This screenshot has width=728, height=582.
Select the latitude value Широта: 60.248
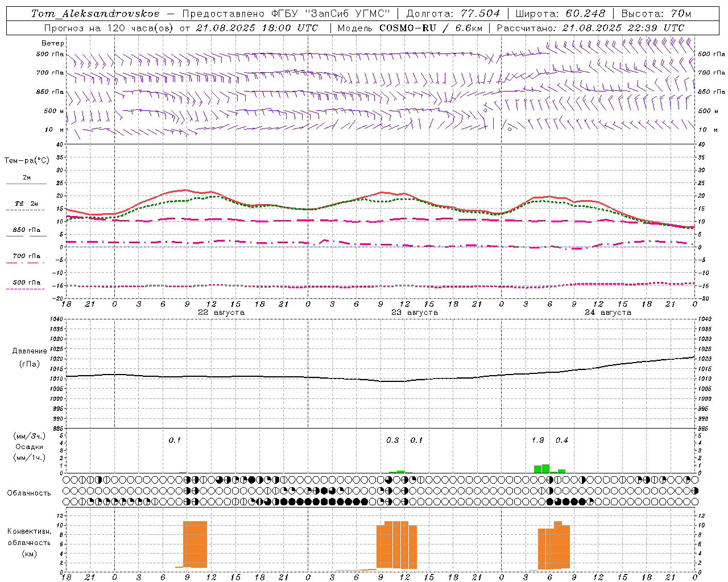pyautogui.click(x=561, y=14)
